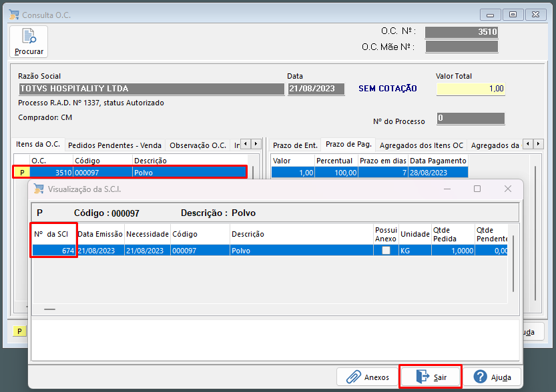Close the Visualização da S.C.I. window
This screenshot has width=556, height=392.
pos(508,189)
